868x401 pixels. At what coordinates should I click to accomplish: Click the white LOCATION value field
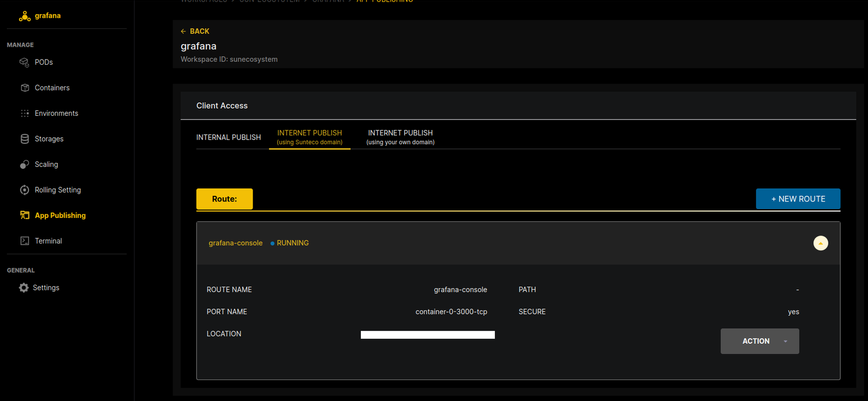pyautogui.click(x=428, y=335)
